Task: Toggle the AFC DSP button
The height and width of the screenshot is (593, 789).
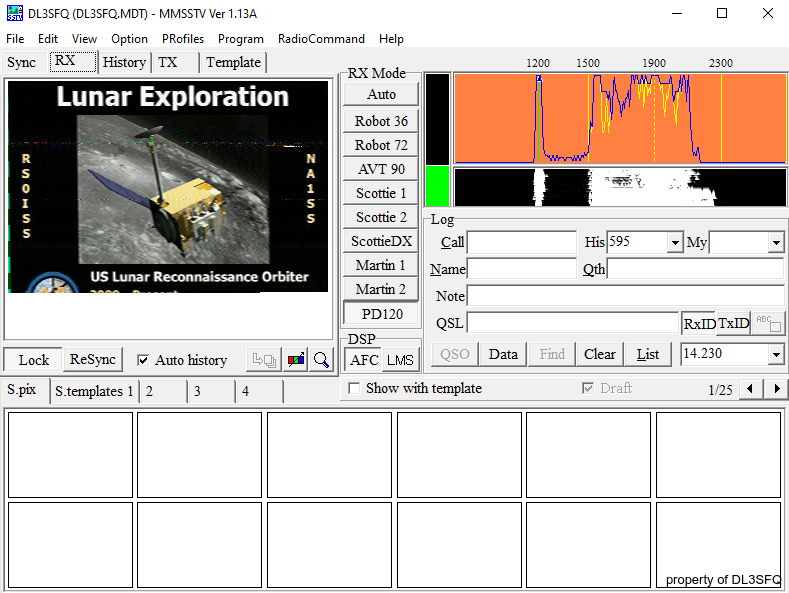Action: pos(364,360)
